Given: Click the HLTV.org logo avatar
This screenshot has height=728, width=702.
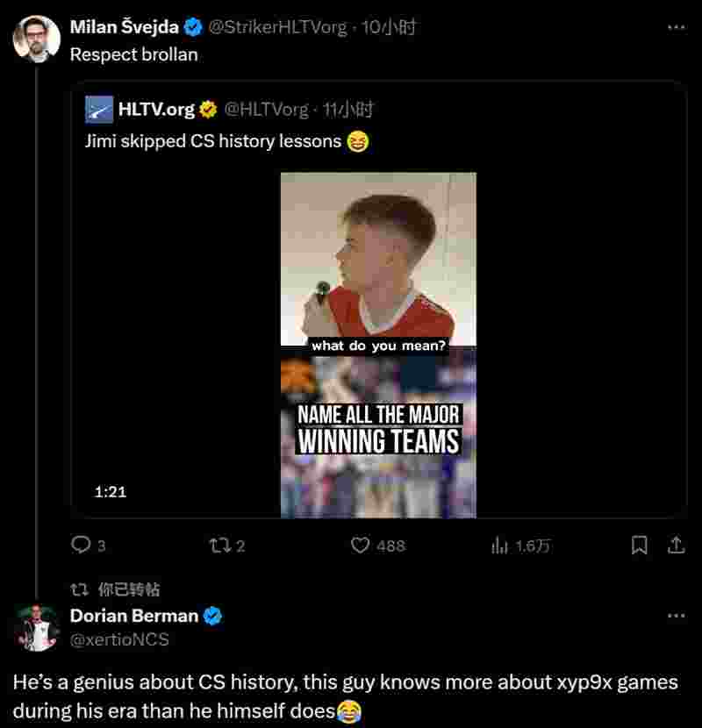Looking at the screenshot, I should point(99,110).
